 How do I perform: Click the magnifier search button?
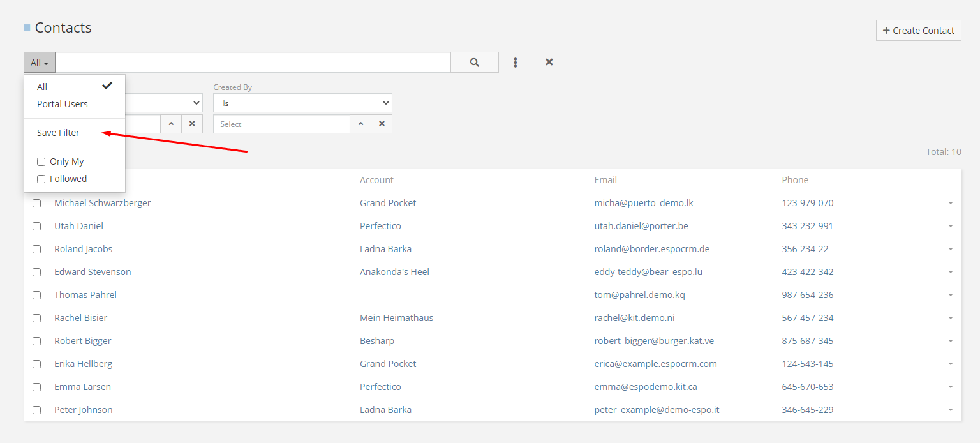pyautogui.click(x=474, y=63)
